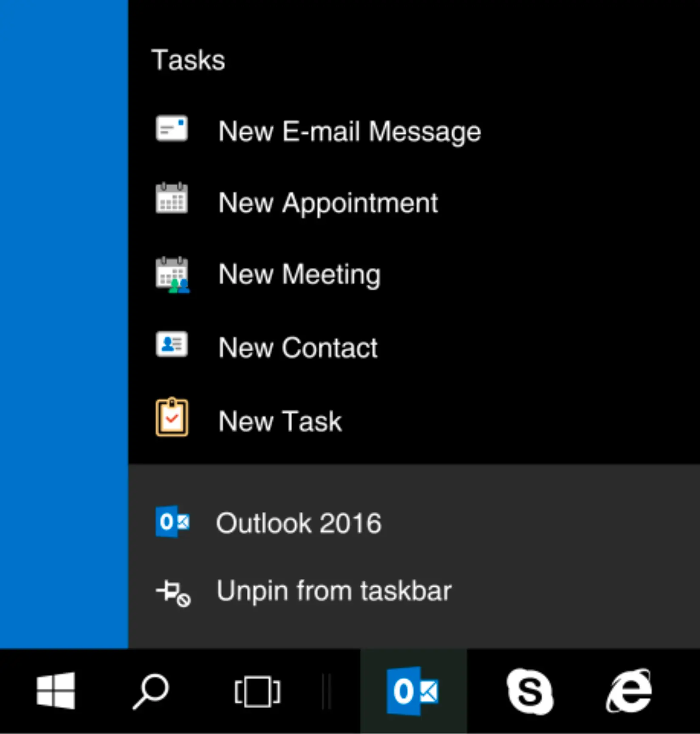Click the envelope icon for new e-mail
The width and height of the screenshot is (700, 734).
(x=172, y=128)
